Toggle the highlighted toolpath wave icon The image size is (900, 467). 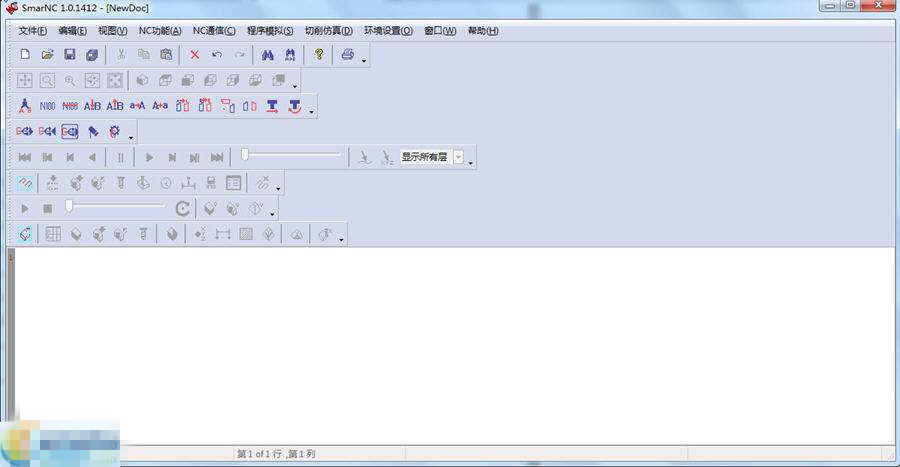click(25, 183)
